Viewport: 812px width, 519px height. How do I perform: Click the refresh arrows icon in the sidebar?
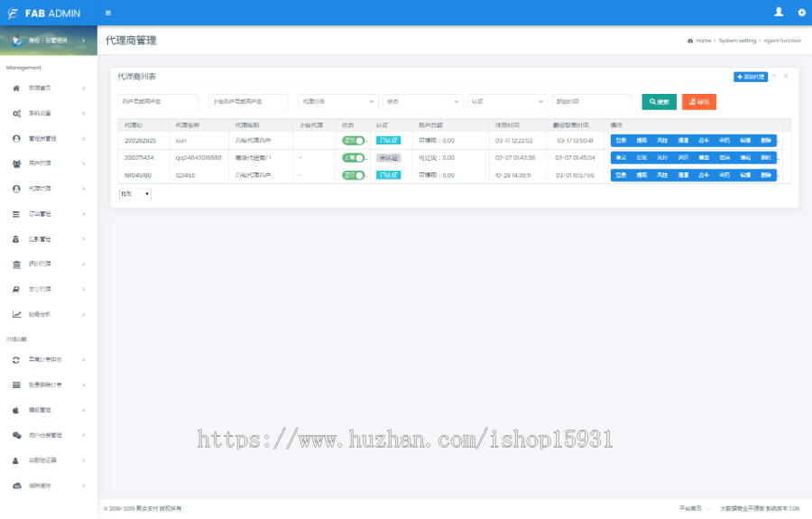click(x=16, y=360)
